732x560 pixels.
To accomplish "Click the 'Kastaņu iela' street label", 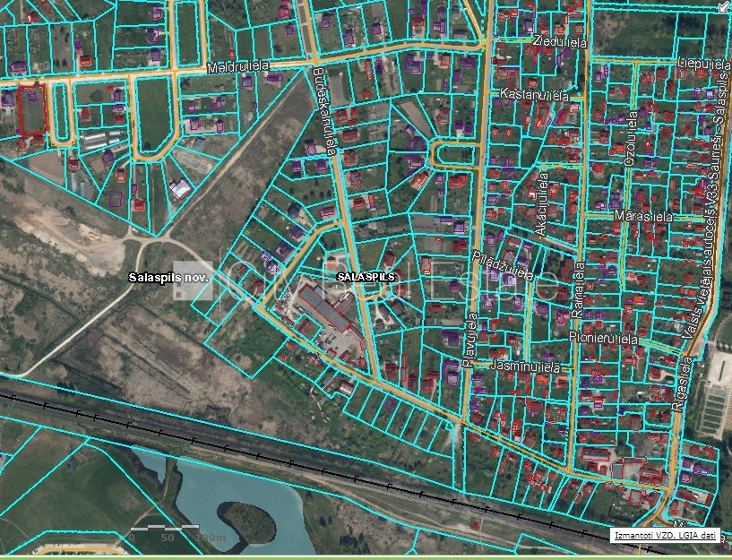I will [535, 94].
